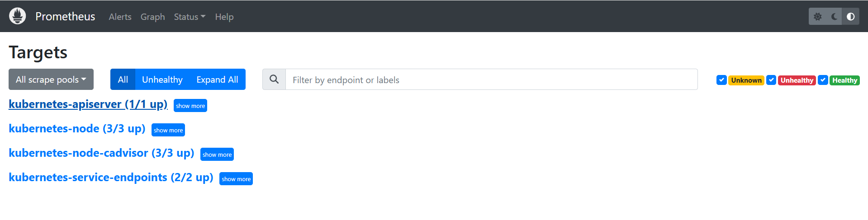Click the magnifying glass search icon
The height and width of the screenshot is (220, 868).
274,80
